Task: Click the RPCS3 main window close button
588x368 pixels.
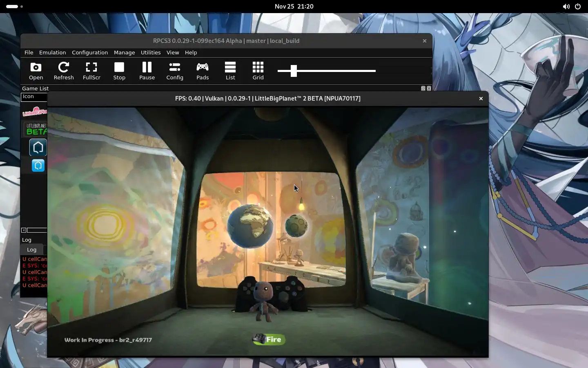Action: (425, 41)
